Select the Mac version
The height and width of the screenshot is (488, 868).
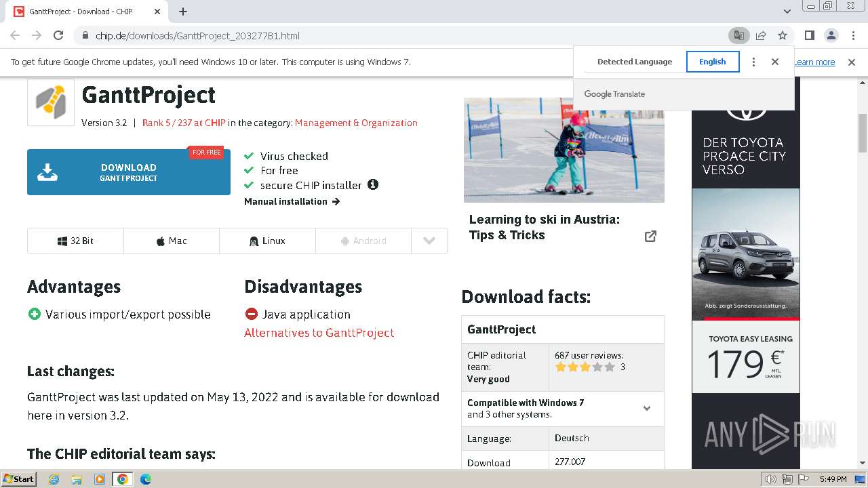172,241
